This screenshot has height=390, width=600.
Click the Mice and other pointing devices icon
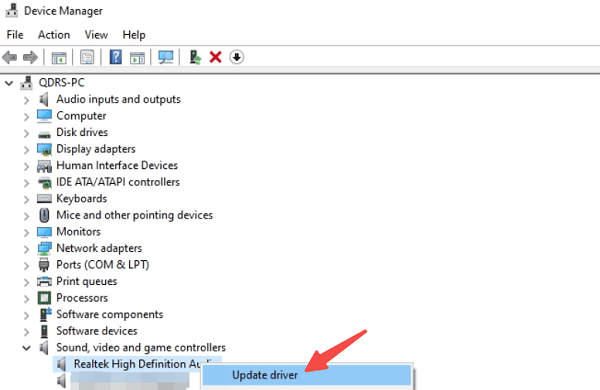coord(44,215)
